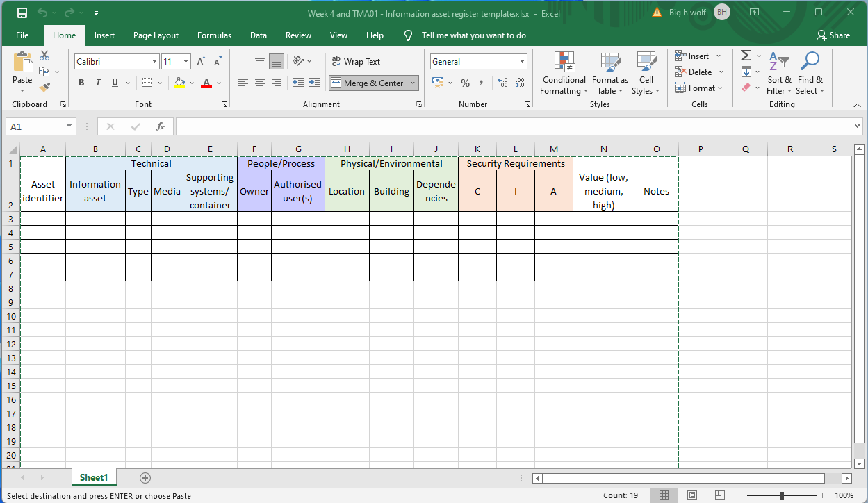Switch to Page Layout view

pyautogui.click(x=692, y=495)
